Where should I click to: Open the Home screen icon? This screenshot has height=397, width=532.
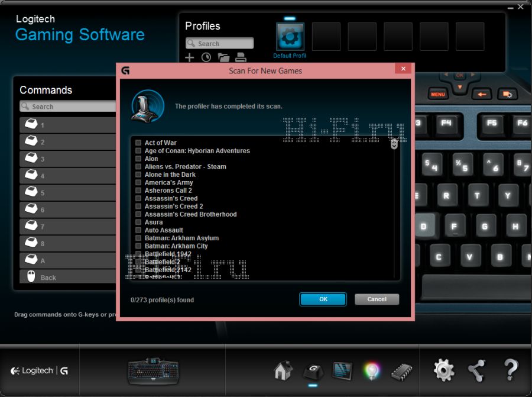click(x=283, y=371)
